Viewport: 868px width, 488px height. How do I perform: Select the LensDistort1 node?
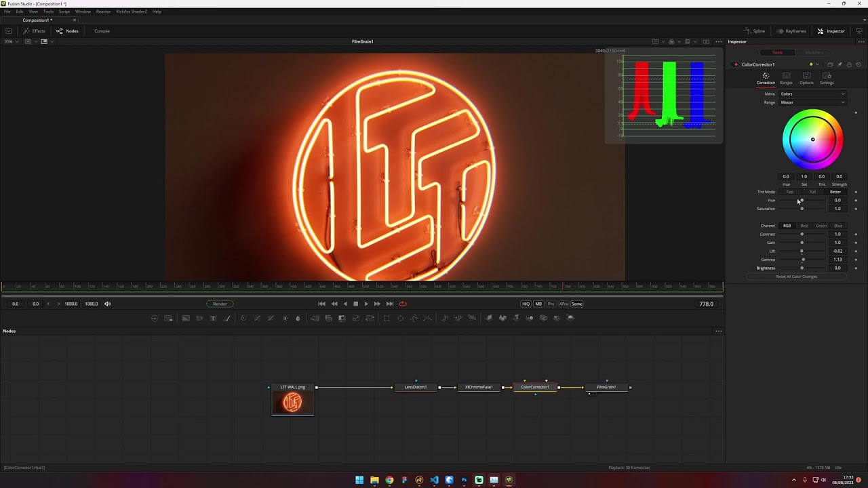pos(416,387)
